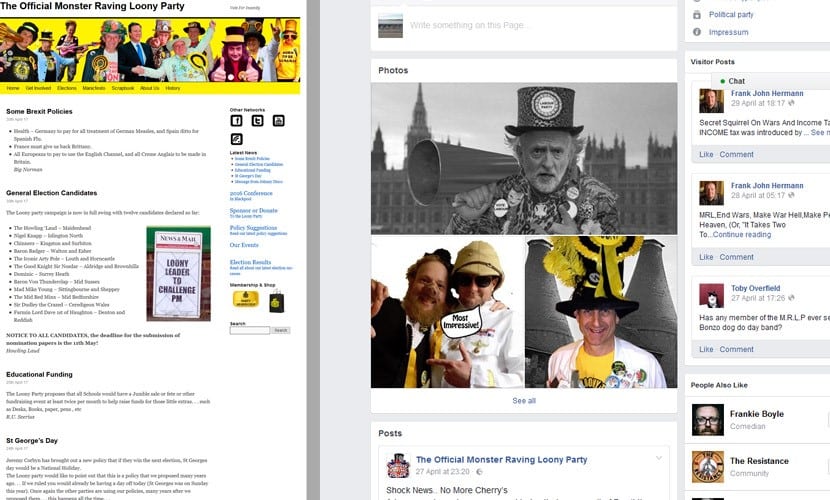Like Frank John Hermann's 28 April post
830x500 pixels.
click(706, 257)
